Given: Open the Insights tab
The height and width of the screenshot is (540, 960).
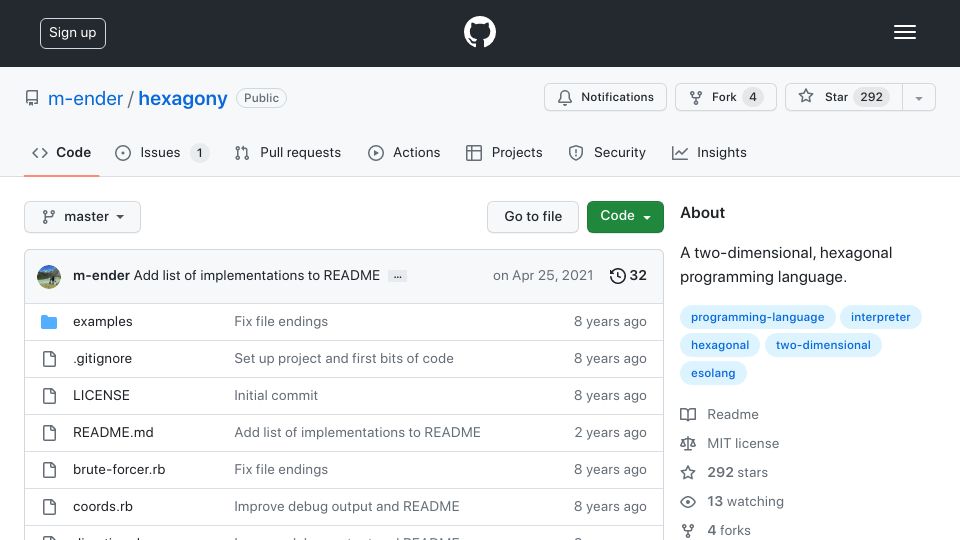Looking at the screenshot, I should click(709, 152).
